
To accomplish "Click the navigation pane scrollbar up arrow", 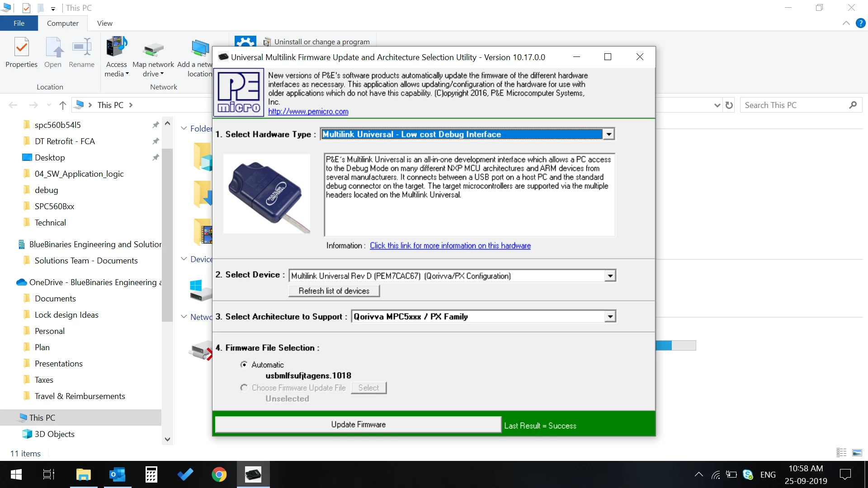I will pyautogui.click(x=167, y=123).
